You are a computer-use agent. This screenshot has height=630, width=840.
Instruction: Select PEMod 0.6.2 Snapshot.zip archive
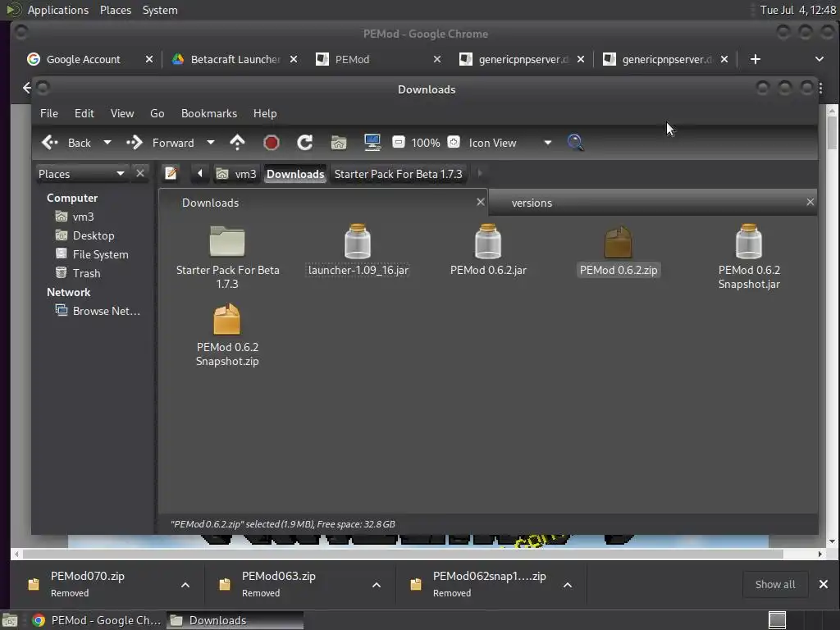pyautogui.click(x=227, y=335)
